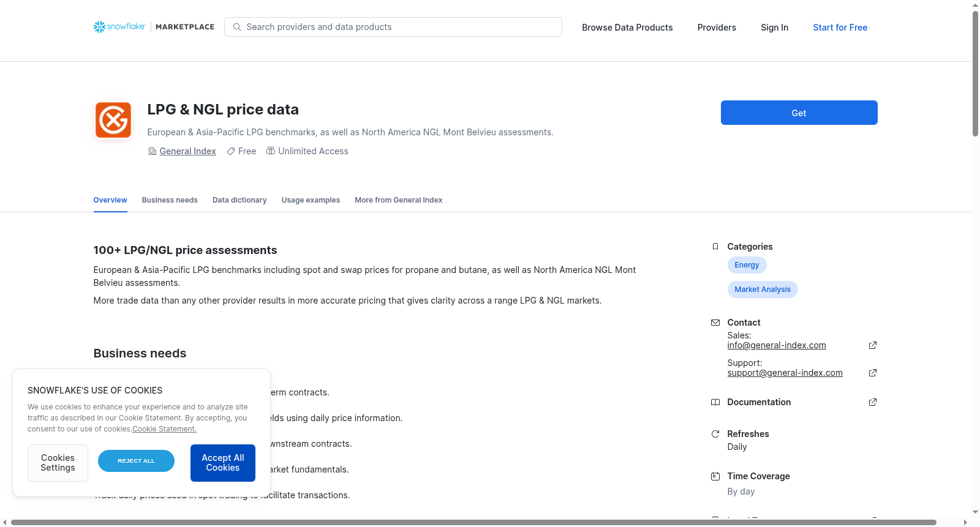Image resolution: width=980 pixels, height=527 pixels.
Task: Open Documentation external link icon
Action: (x=873, y=402)
